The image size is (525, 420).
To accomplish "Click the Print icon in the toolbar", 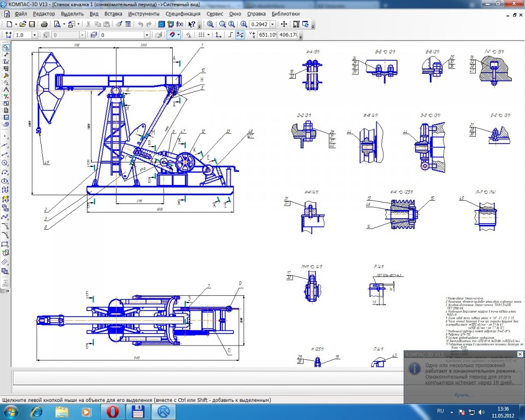I will [x=44, y=24].
